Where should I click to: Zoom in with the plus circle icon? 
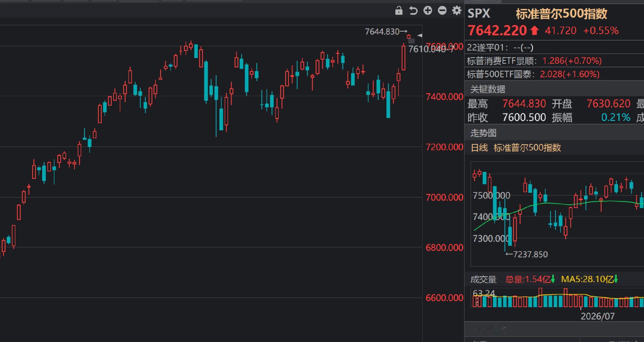(x=428, y=10)
